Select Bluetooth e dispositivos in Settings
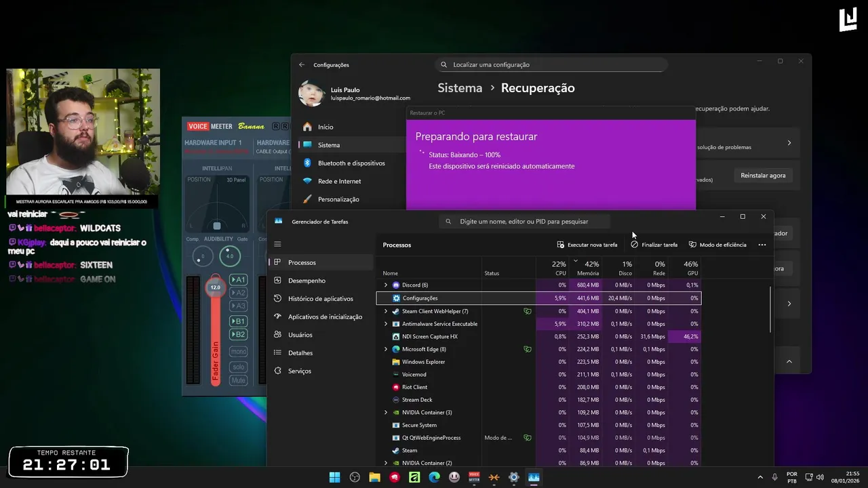Viewport: 868px width, 488px height. (x=351, y=163)
